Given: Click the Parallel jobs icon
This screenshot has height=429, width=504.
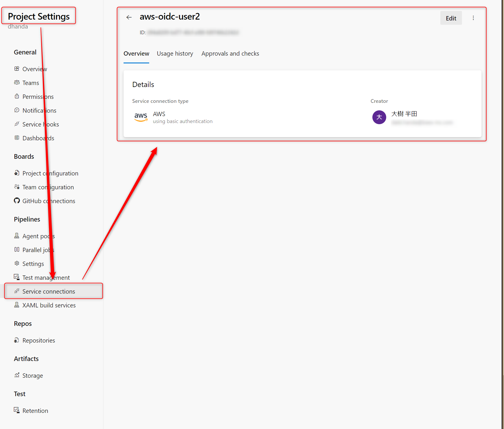Looking at the screenshot, I should click(x=17, y=250).
